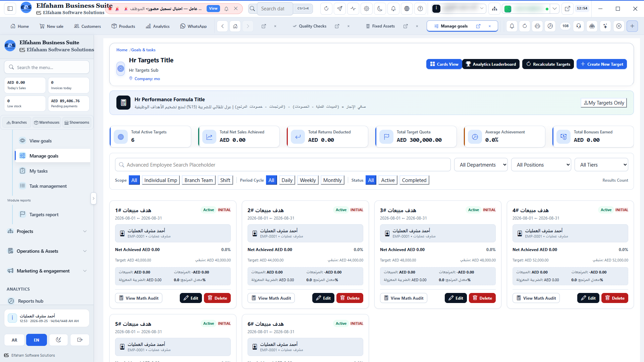Expand Projects menu section
Viewport: 644px width, 362px height.
pos(47,231)
